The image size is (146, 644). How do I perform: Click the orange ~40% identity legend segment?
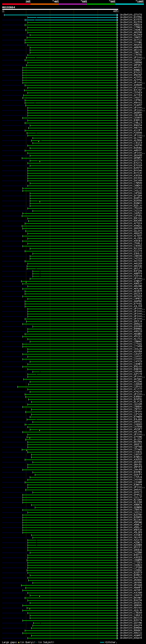click(45, 4)
